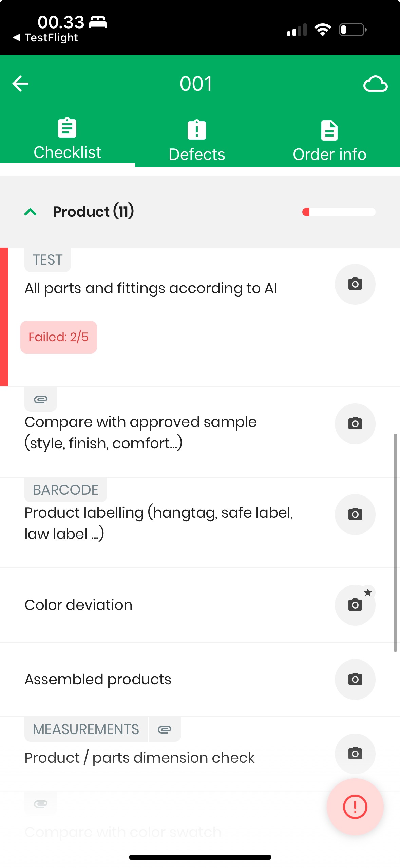The width and height of the screenshot is (400, 868).
Task: Open camera for All parts and fittings
Action: [355, 284]
